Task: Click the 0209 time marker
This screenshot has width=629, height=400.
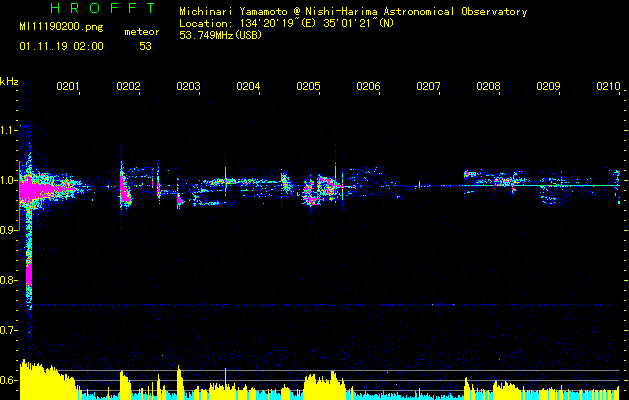Action: [548, 86]
